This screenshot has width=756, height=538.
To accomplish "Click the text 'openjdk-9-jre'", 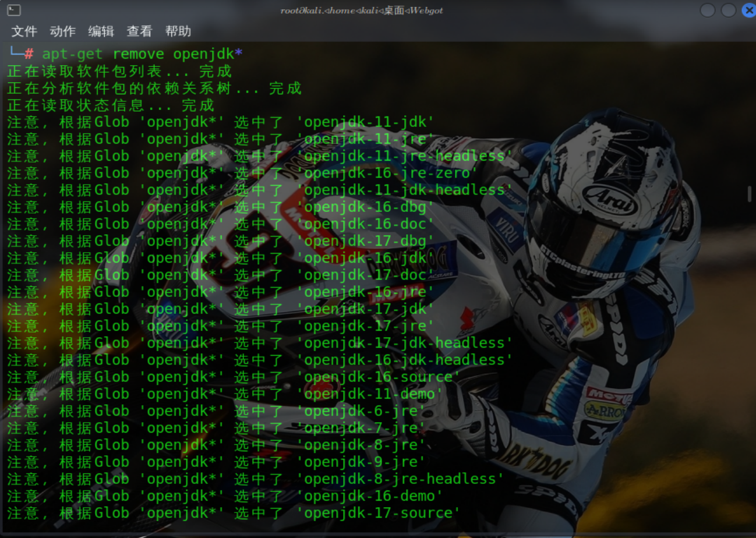I will [361, 462].
